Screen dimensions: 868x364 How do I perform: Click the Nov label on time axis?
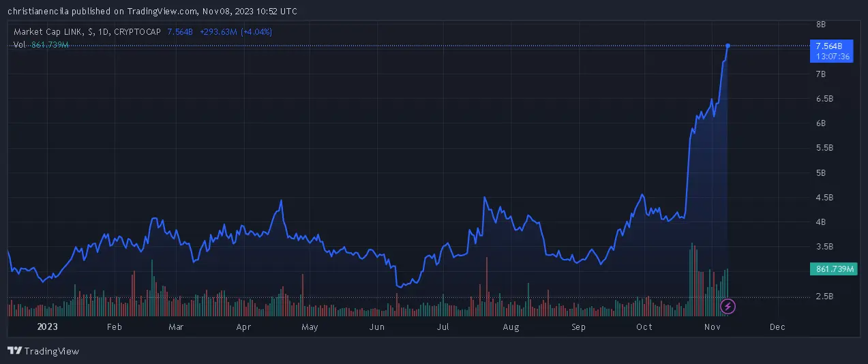[711, 327]
